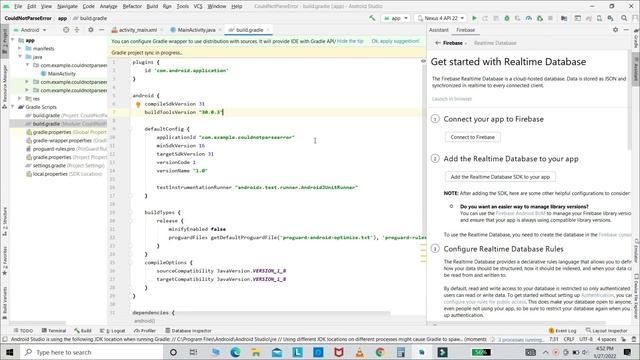
Task: Run the app with the green play icon
Action: [474, 18]
